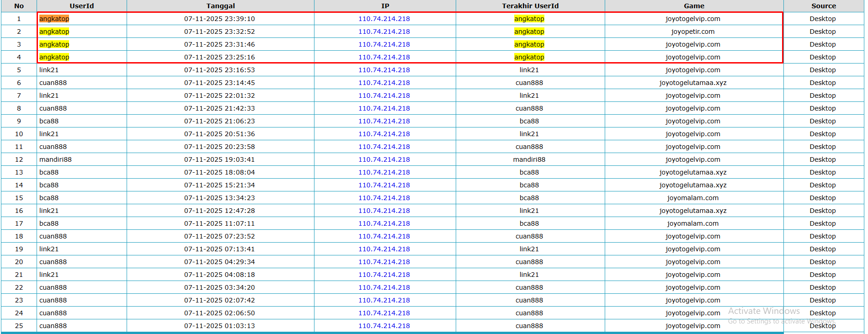The image size is (868, 334).
Task: Click the Source column header
Action: [x=824, y=6]
